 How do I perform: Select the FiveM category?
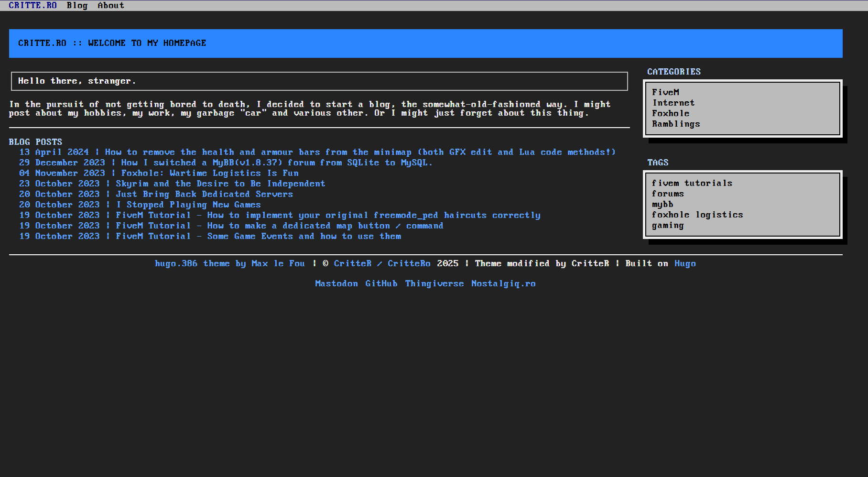(x=665, y=92)
